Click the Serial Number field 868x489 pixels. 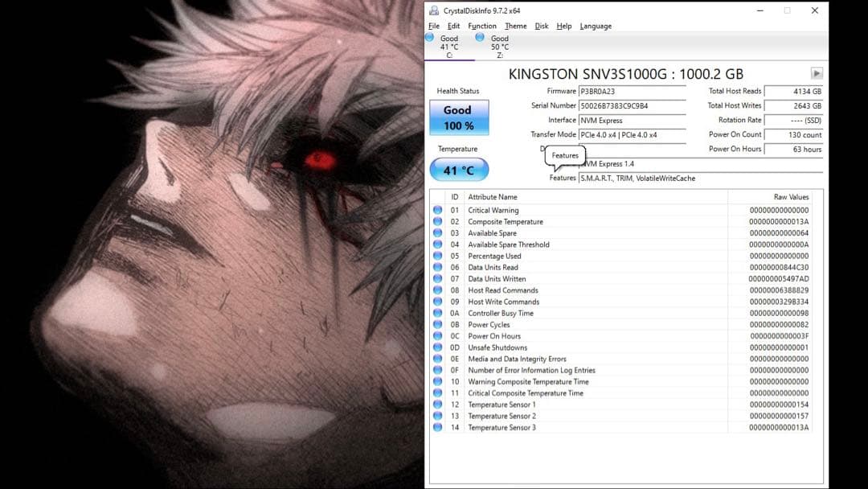[632, 106]
